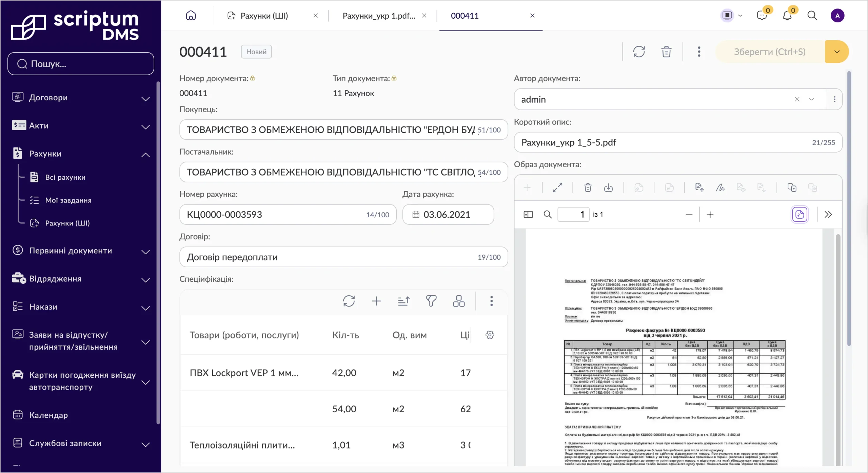Open the Автор документа dropdown
868x473 pixels.
tap(811, 99)
